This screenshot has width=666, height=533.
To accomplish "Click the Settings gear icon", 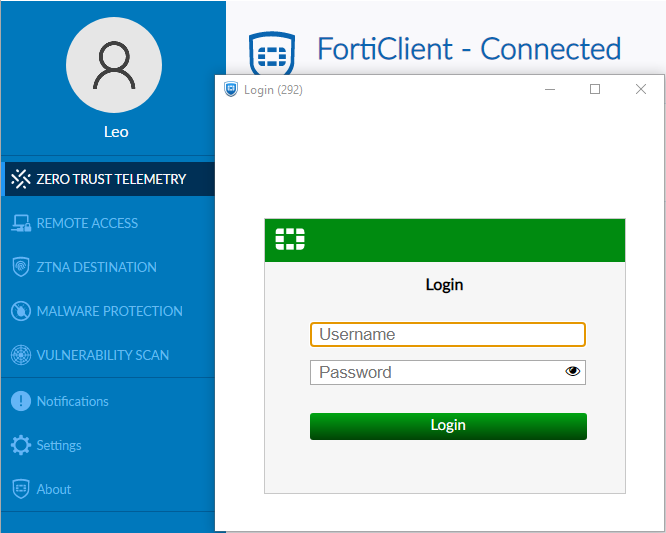I will [20, 445].
